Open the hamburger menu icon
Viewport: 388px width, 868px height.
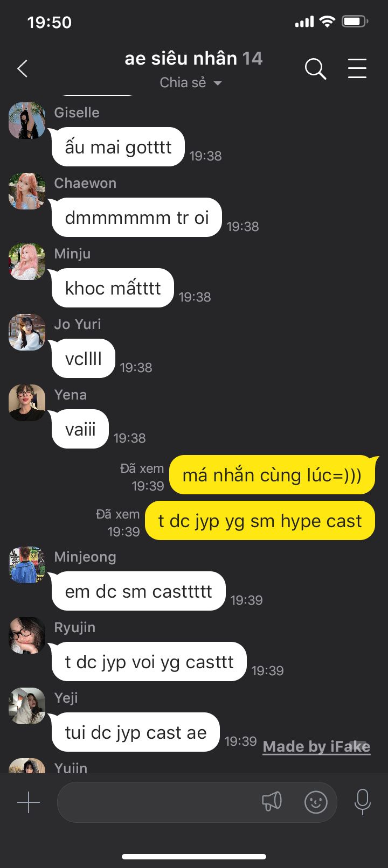[x=357, y=69]
